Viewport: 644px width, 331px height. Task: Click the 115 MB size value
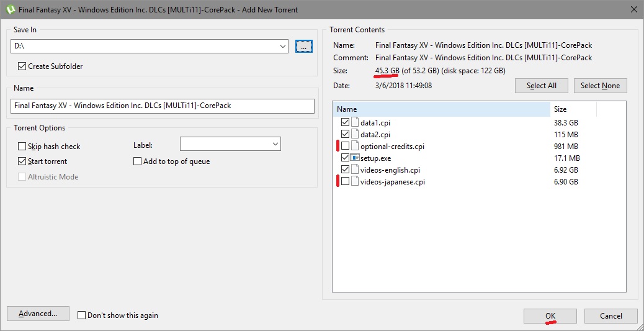pos(566,135)
